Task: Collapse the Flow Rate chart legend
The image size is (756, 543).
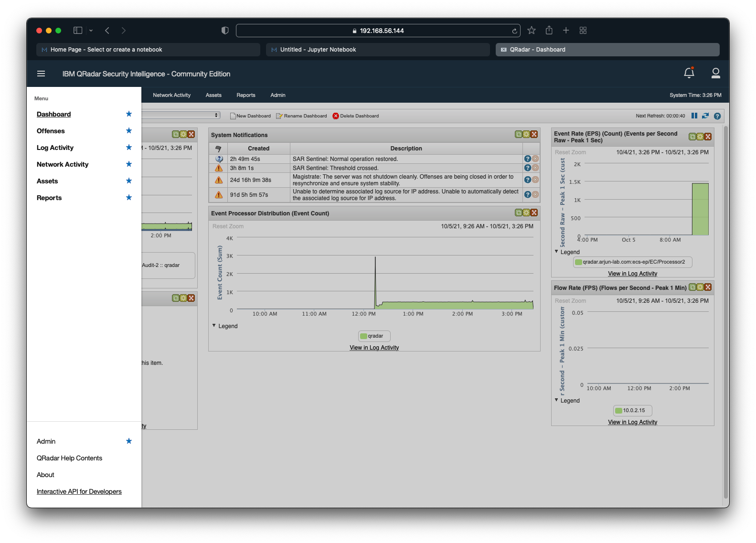Action: pyautogui.click(x=556, y=400)
